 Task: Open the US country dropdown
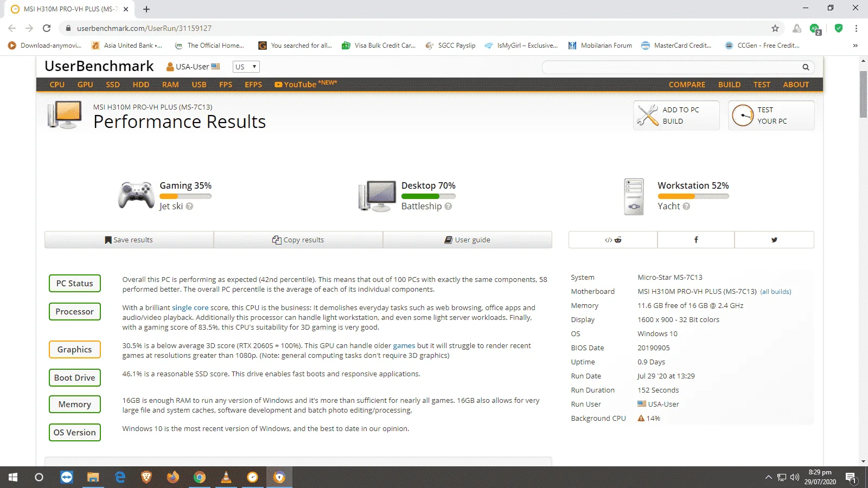pos(246,67)
